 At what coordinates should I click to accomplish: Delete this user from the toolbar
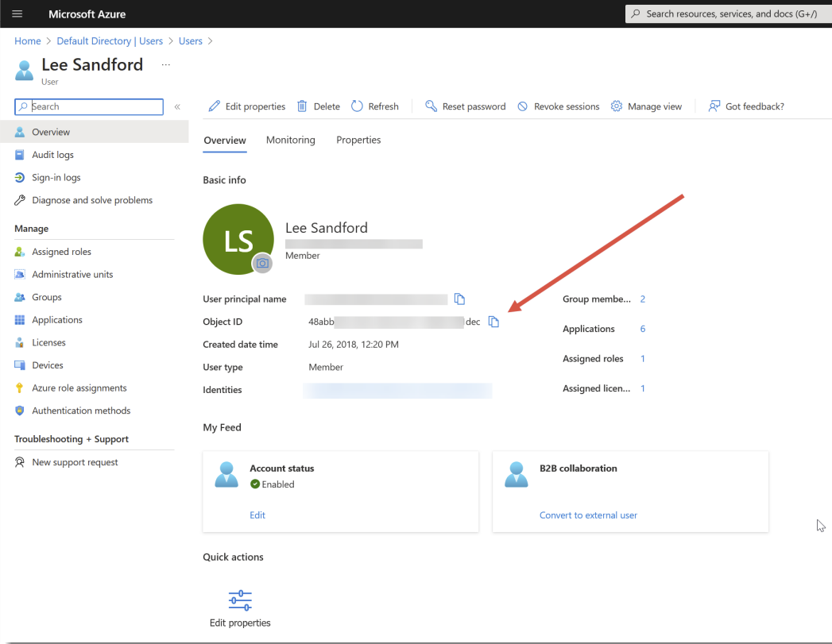(319, 106)
